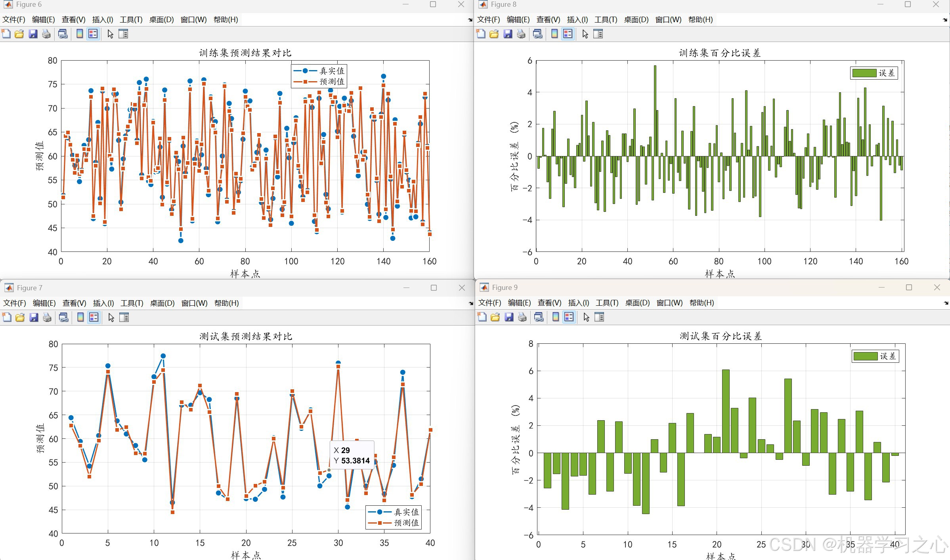Open Property Inspector in Figure 9 toolbar
The width and height of the screenshot is (950, 560).
[599, 317]
